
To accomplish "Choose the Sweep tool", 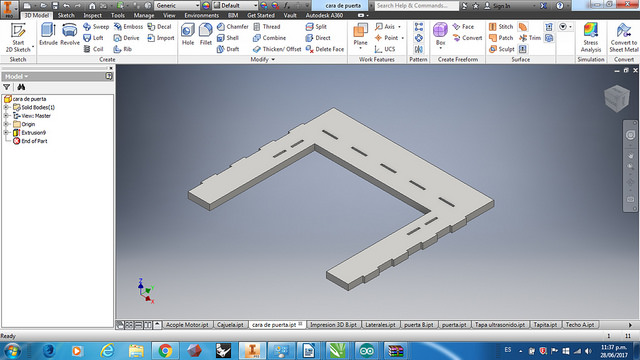I will coord(96,27).
